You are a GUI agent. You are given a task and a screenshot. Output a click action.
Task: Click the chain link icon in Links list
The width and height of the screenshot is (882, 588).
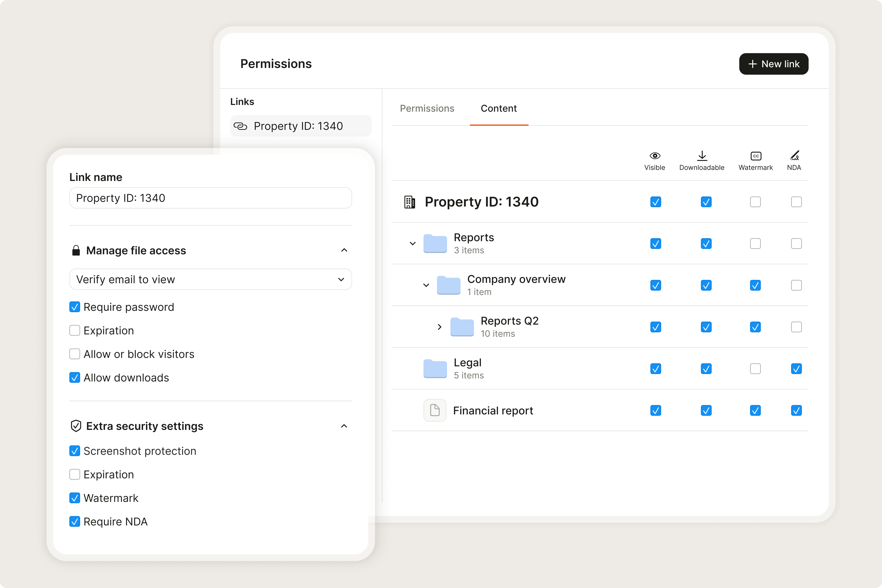(x=240, y=126)
